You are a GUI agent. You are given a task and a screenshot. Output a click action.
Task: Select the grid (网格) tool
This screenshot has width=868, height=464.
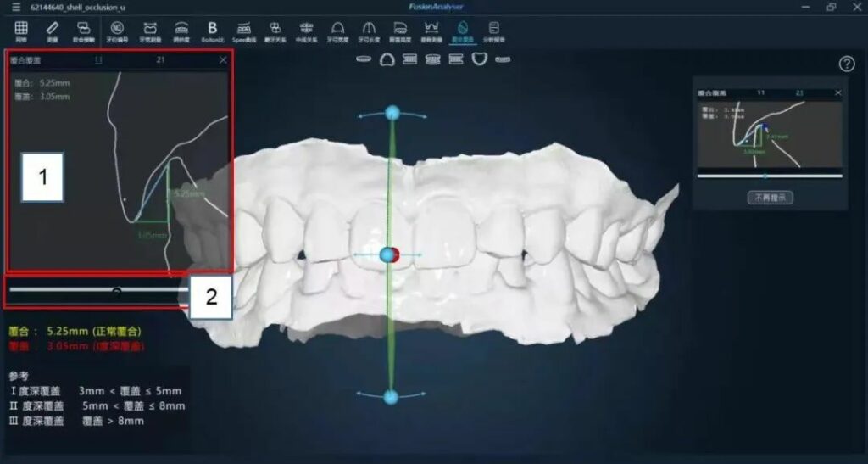click(x=21, y=31)
